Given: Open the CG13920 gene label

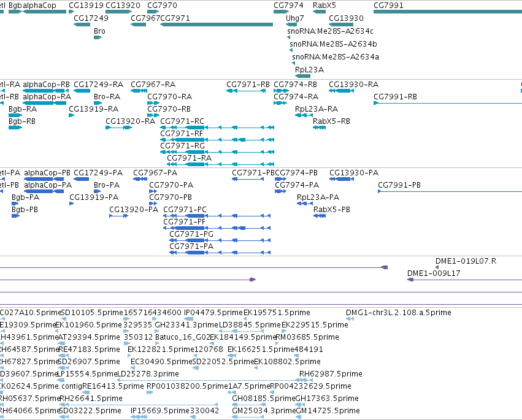Looking at the screenshot, I should pyautogui.click(x=123, y=6).
